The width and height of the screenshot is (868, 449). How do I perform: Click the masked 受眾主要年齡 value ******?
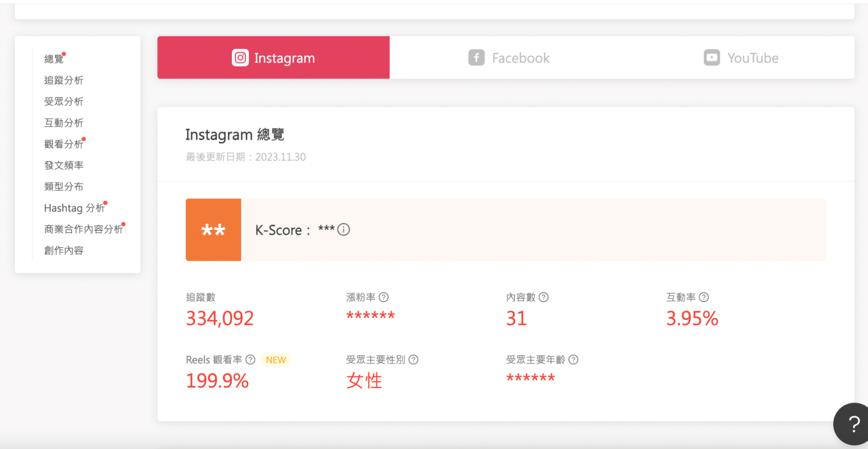pyautogui.click(x=531, y=378)
